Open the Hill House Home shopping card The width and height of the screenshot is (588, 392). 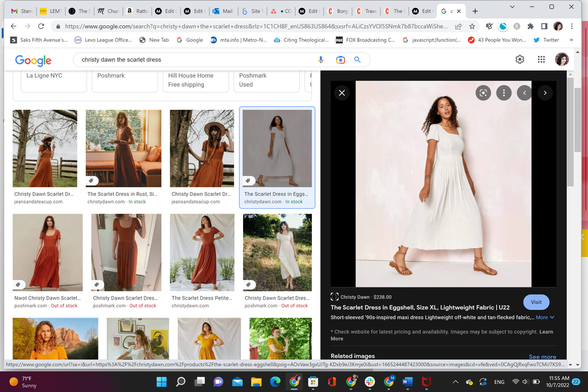[196, 80]
